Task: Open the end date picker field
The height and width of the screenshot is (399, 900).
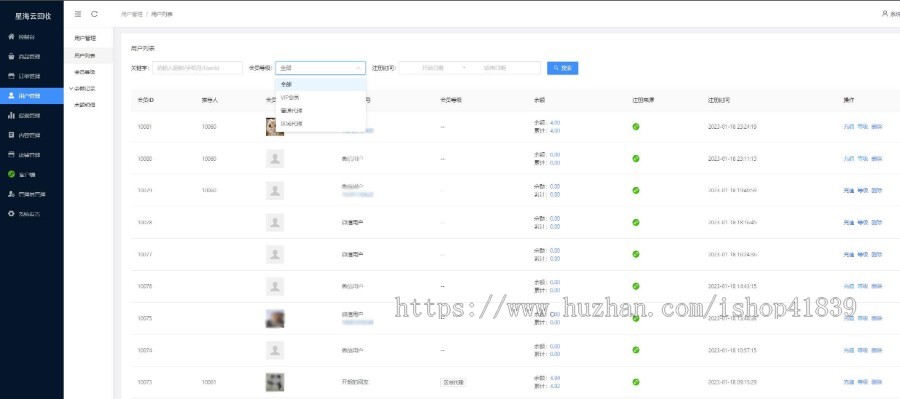Action: tap(495, 68)
